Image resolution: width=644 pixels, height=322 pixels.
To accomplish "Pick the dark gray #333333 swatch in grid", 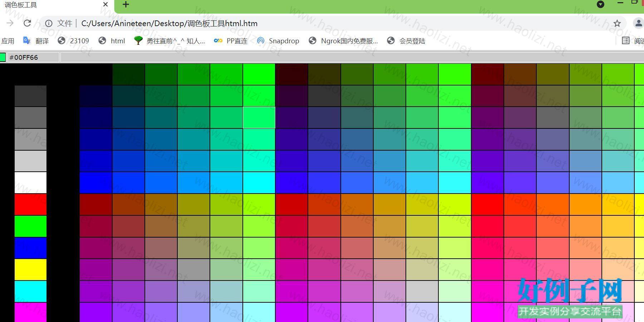I will click(x=324, y=96).
